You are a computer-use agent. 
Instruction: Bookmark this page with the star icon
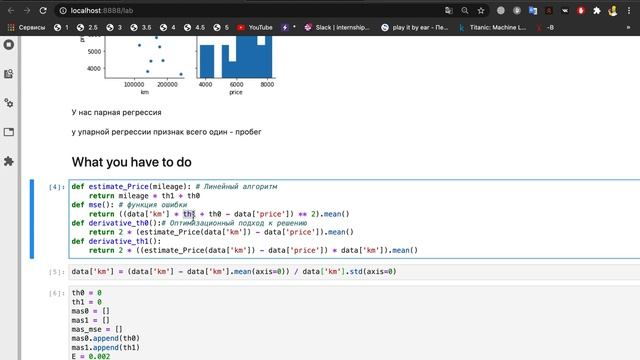coord(481,11)
